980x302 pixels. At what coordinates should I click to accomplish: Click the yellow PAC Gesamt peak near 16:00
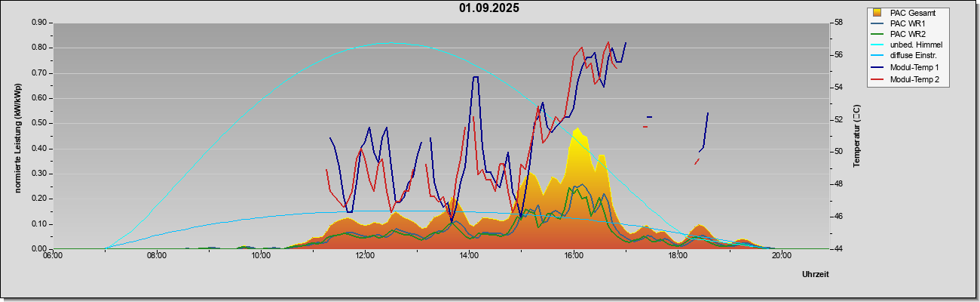click(578, 130)
